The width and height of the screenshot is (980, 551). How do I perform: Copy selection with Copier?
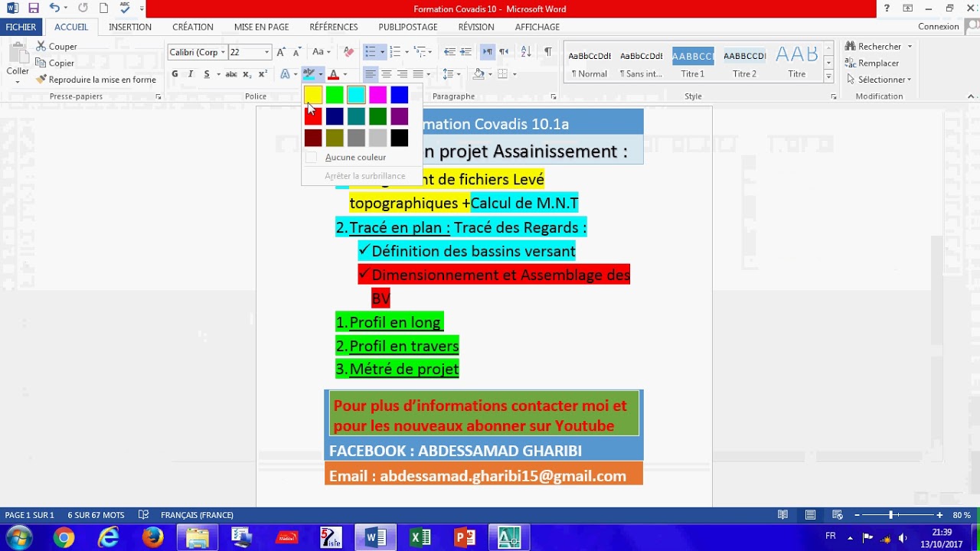pos(55,64)
